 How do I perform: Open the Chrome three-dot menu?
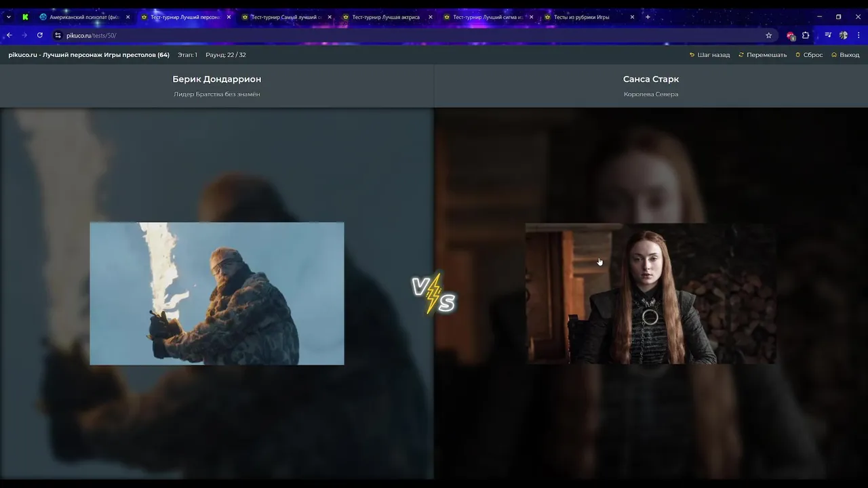(x=859, y=35)
